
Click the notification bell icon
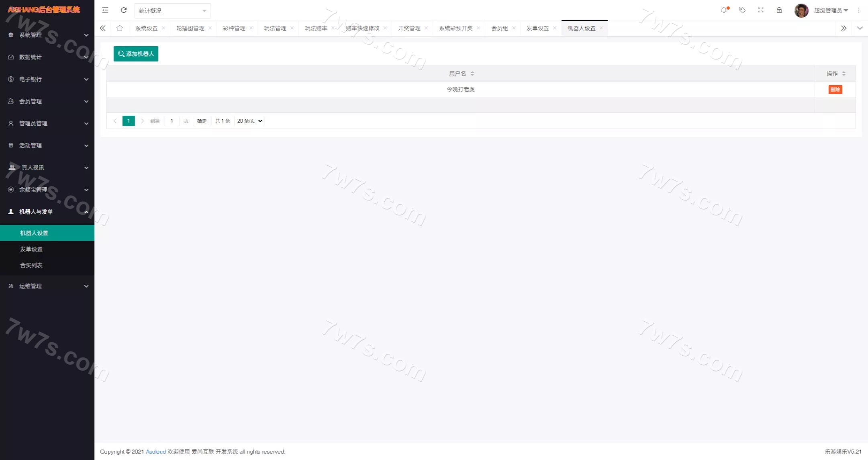click(x=724, y=10)
